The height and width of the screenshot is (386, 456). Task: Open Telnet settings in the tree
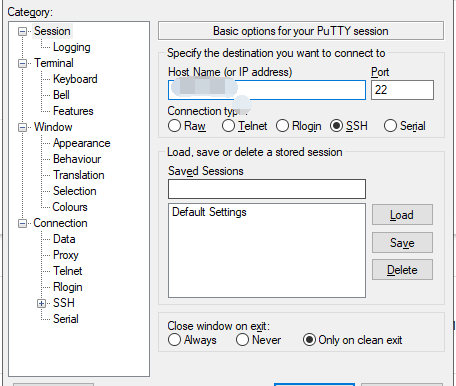click(x=68, y=271)
